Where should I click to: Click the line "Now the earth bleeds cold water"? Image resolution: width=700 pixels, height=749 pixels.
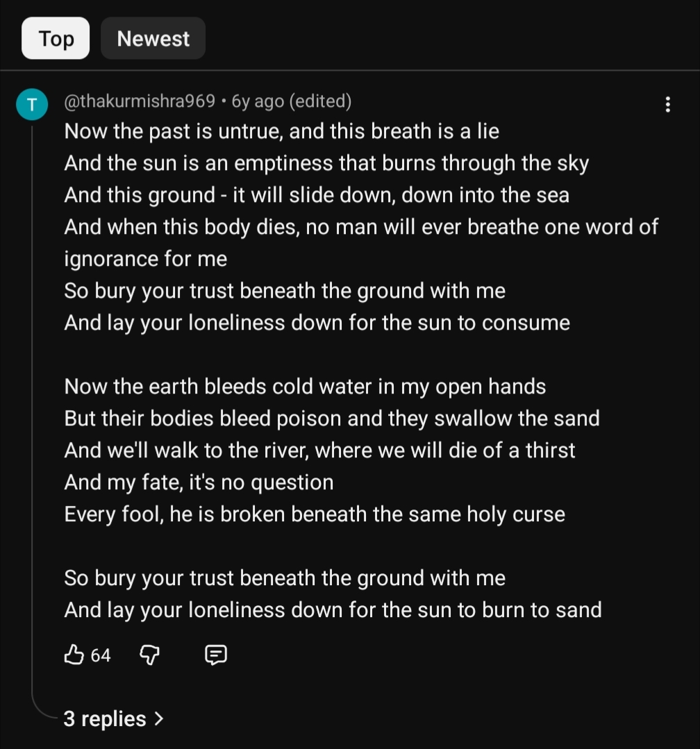click(x=305, y=387)
